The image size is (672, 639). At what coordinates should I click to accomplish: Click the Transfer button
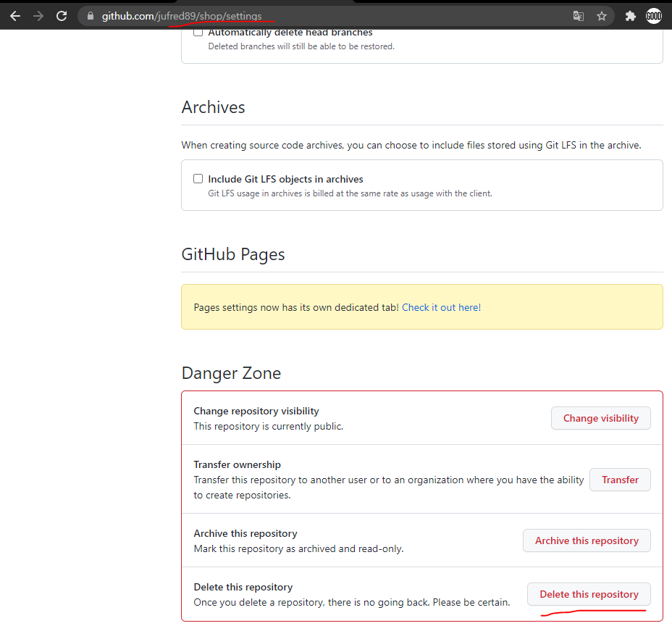click(620, 480)
